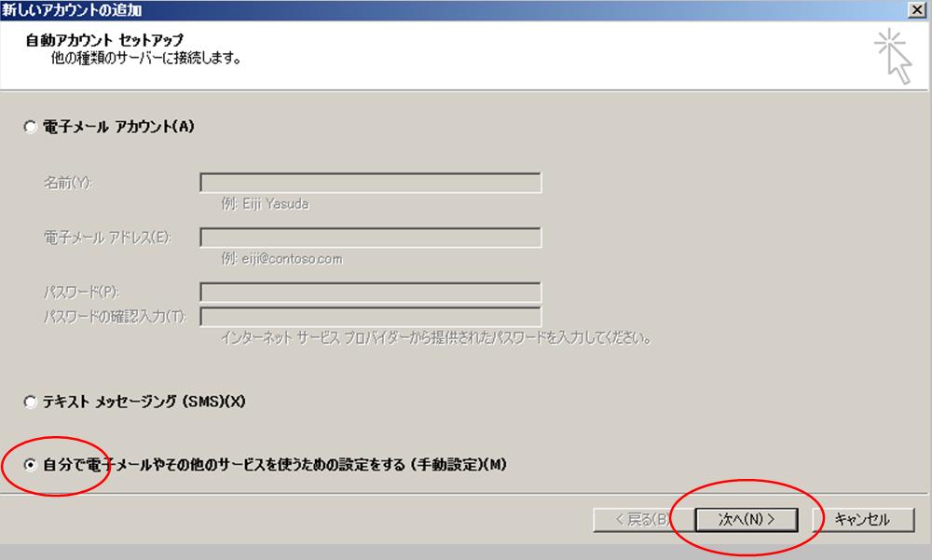Click the パスワード(P) password input box
This screenshot has height=560, width=932.
click(370, 293)
